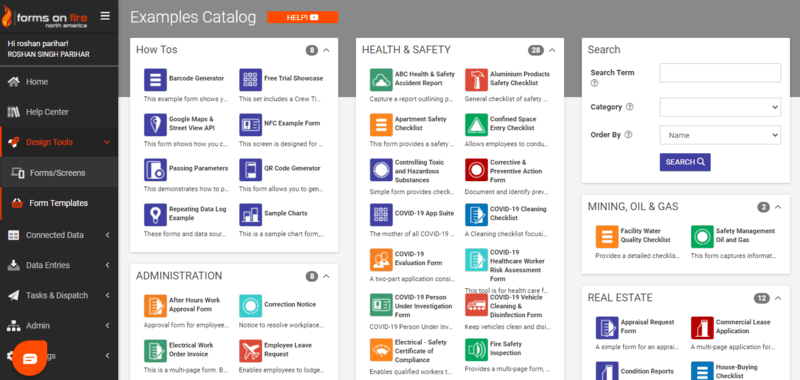Open the Free Trial Showcase icon

click(251, 80)
